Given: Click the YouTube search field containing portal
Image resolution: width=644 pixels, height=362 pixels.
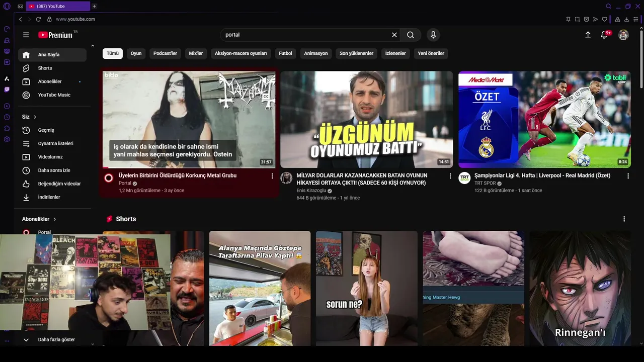Looking at the screenshot, I should click(x=307, y=35).
